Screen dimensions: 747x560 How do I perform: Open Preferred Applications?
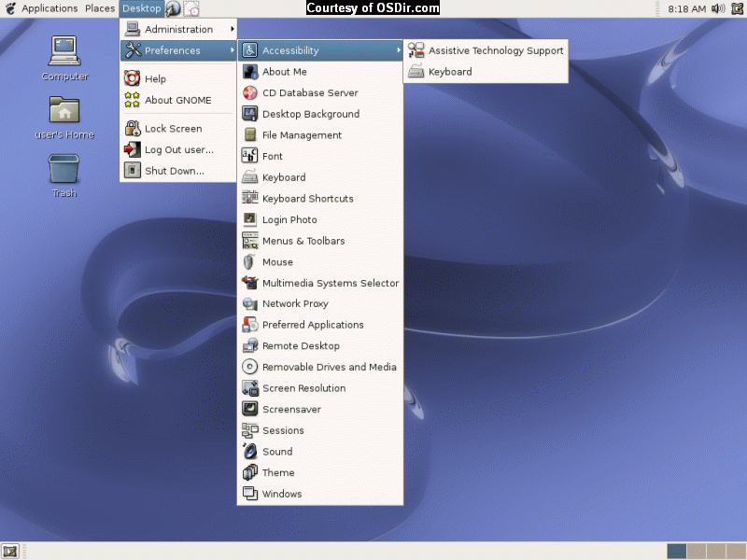tap(320, 325)
